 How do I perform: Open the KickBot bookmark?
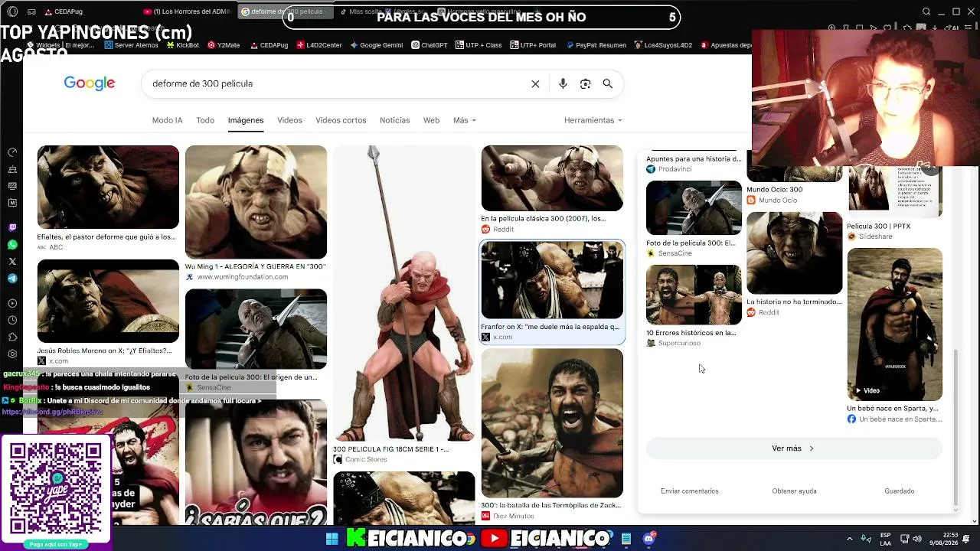[182, 45]
